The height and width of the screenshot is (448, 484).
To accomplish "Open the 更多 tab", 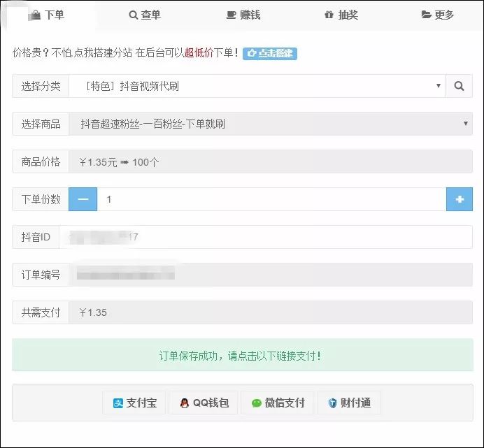I will 437,15.
